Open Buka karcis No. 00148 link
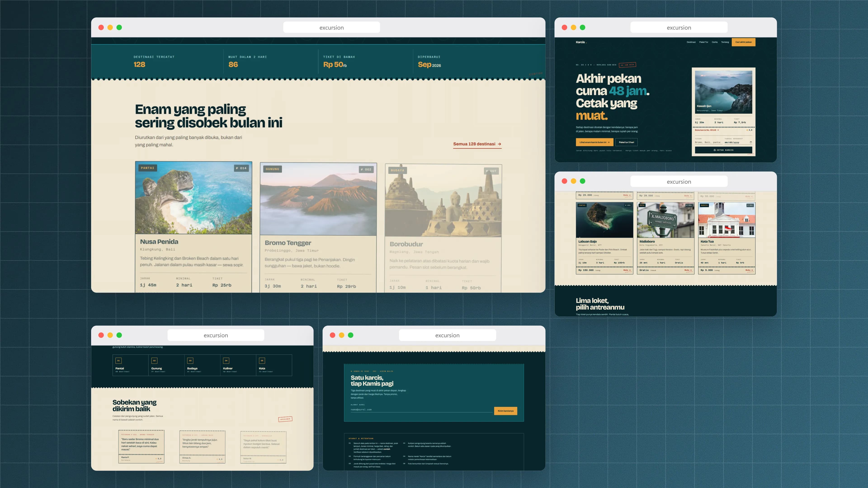The image size is (868, 488). 707,130
